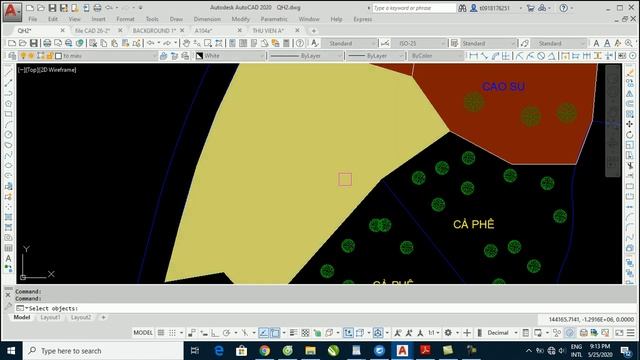Toggle object snap tracking in status bar
Viewport: 640px width, 360px height.
pyautogui.click(x=263, y=333)
